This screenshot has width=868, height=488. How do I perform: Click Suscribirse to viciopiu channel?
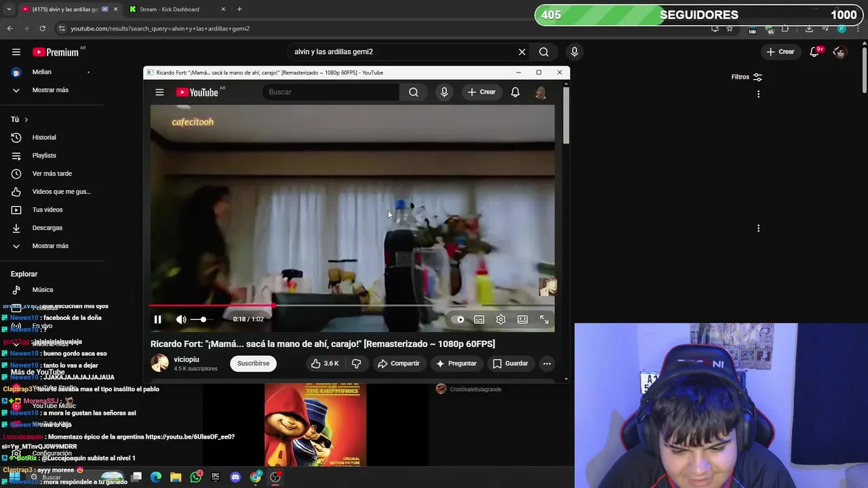coord(254,364)
